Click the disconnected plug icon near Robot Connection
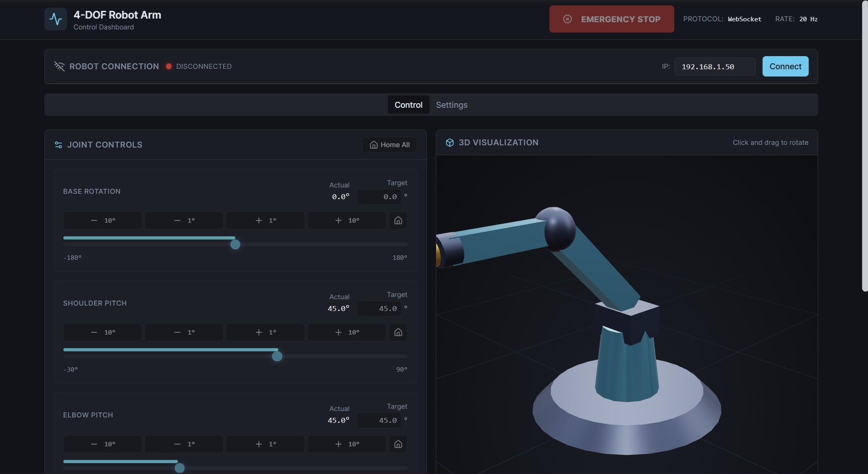 [60, 66]
